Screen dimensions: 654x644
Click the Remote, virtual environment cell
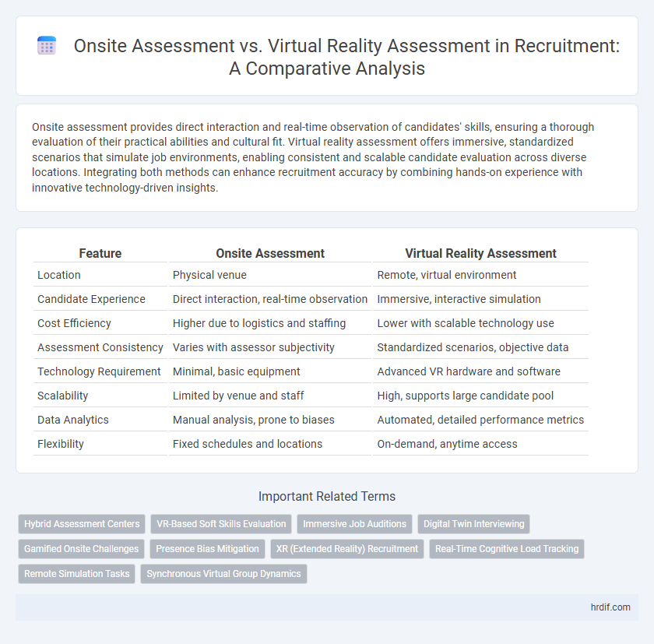pyautogui.click(x=480, y=275)
